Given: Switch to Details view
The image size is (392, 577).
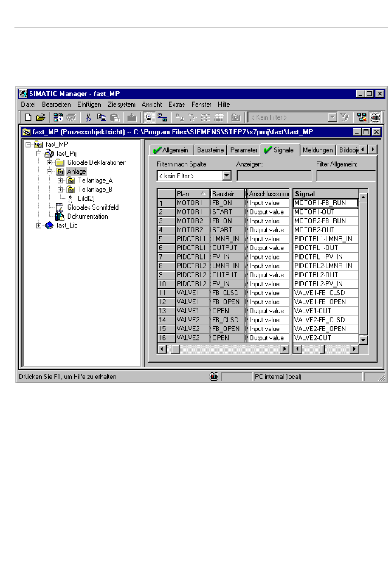Looking at the screenshot, I should (219, 118).
